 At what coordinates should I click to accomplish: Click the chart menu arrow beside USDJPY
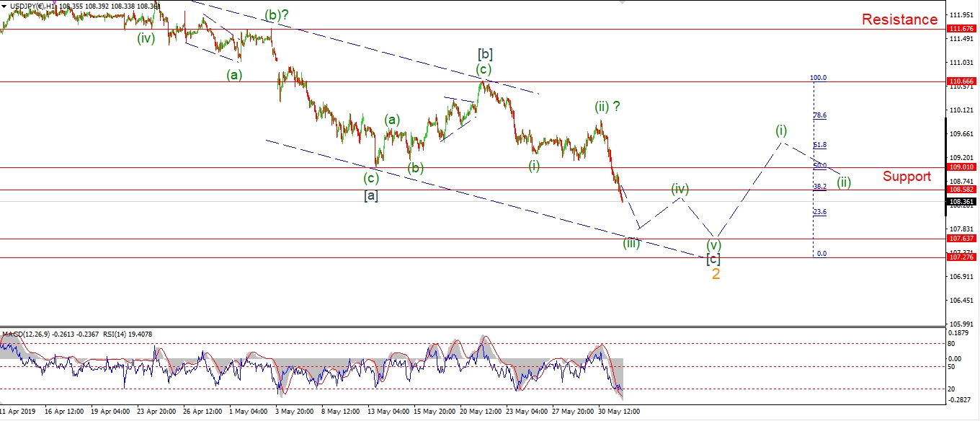click(x=4, y=6)
